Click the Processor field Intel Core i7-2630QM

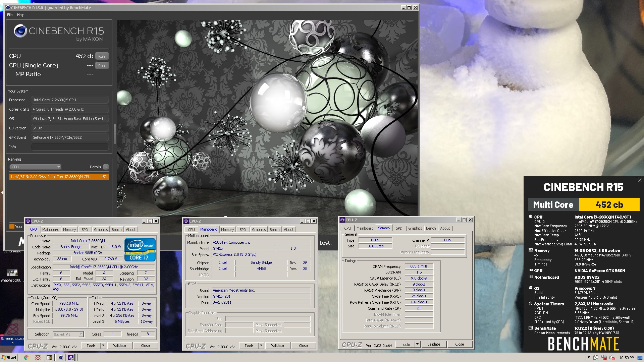[70, 100]
